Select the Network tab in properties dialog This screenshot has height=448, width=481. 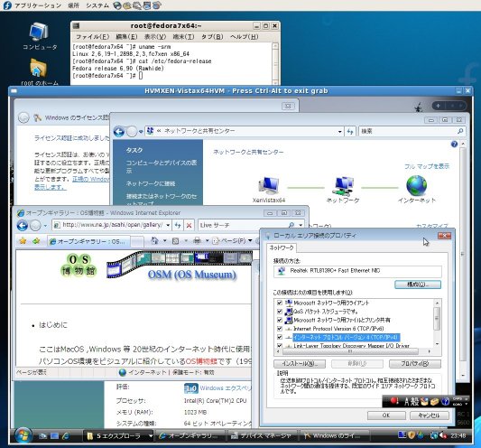coord(282,247)
